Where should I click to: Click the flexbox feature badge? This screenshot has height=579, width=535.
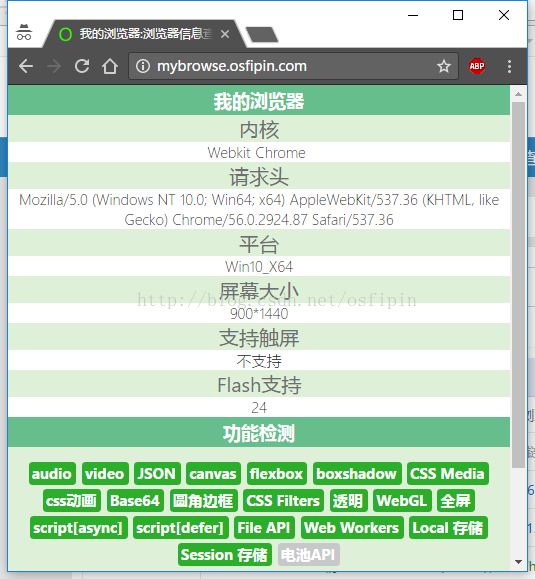[277, 474]
